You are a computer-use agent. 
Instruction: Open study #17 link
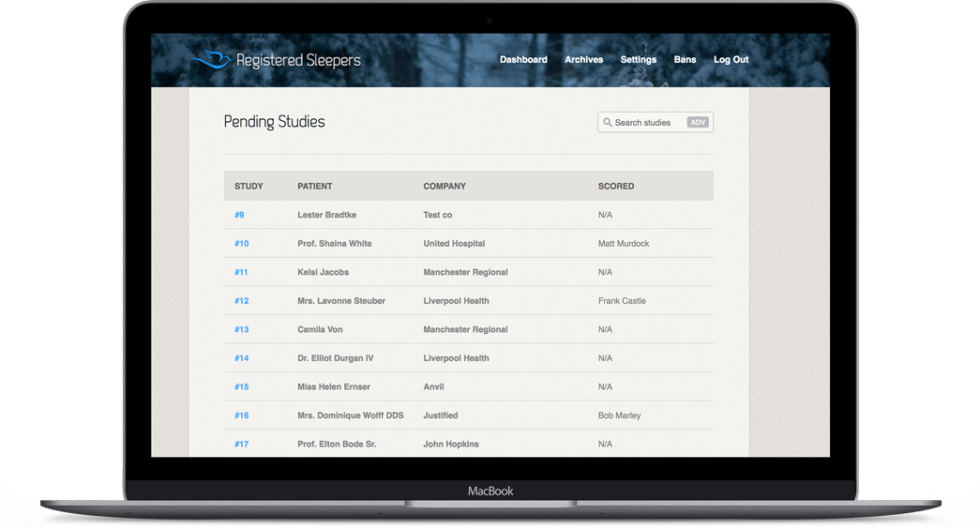coord(241,445)
